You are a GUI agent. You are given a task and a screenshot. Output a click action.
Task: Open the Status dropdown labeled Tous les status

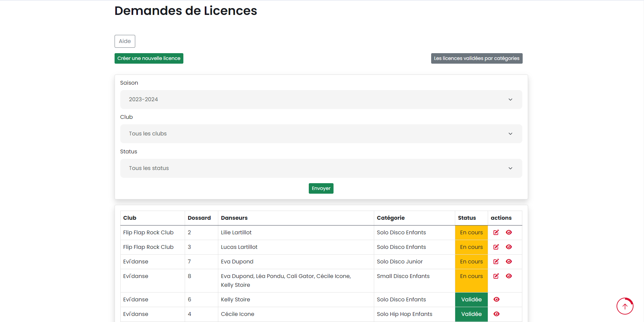pos(321,168)
